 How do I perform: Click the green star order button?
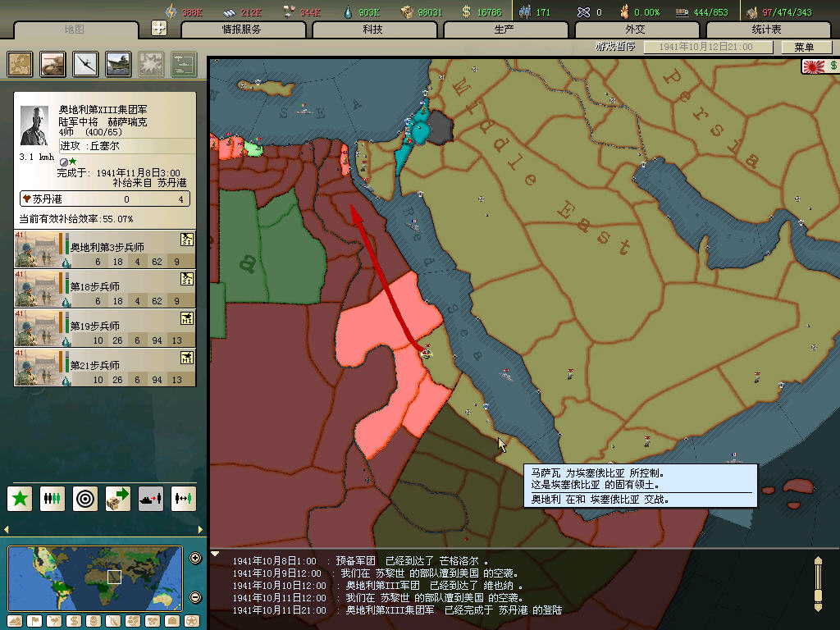point(21,498)
